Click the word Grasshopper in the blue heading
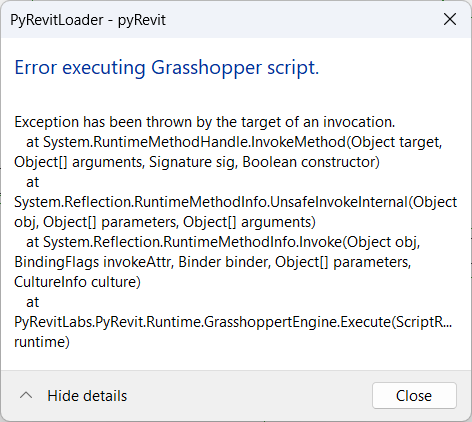This screenshot has width=472, height=422. coord(206,68)
